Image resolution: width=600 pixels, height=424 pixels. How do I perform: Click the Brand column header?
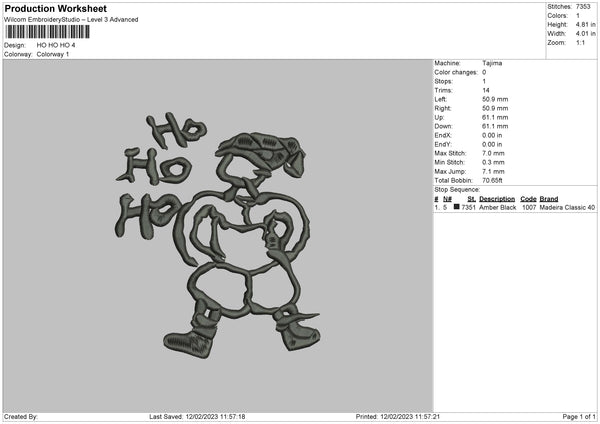pyautogui.click(x=549, y=199)
